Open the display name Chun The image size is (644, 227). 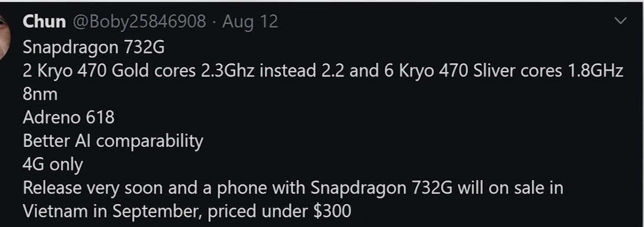[x=44, y=21]
